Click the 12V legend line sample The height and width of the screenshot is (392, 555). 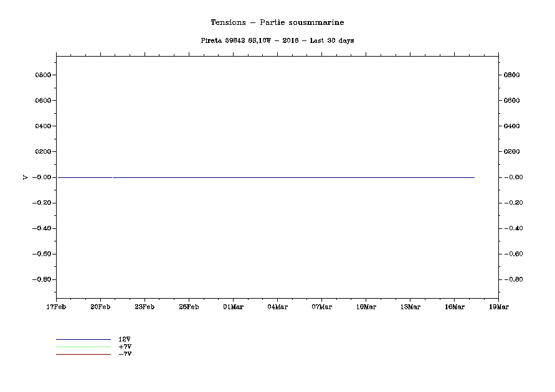[x=83, y=339]
